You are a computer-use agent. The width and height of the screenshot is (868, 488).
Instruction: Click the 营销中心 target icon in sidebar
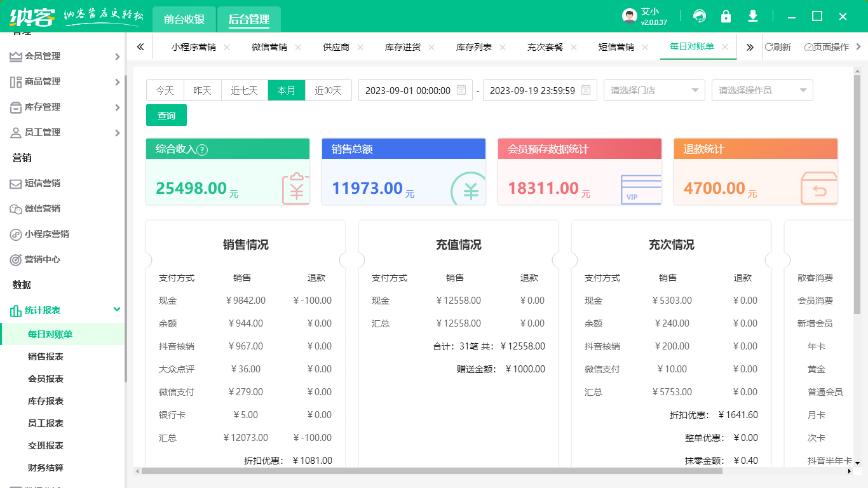16,259
